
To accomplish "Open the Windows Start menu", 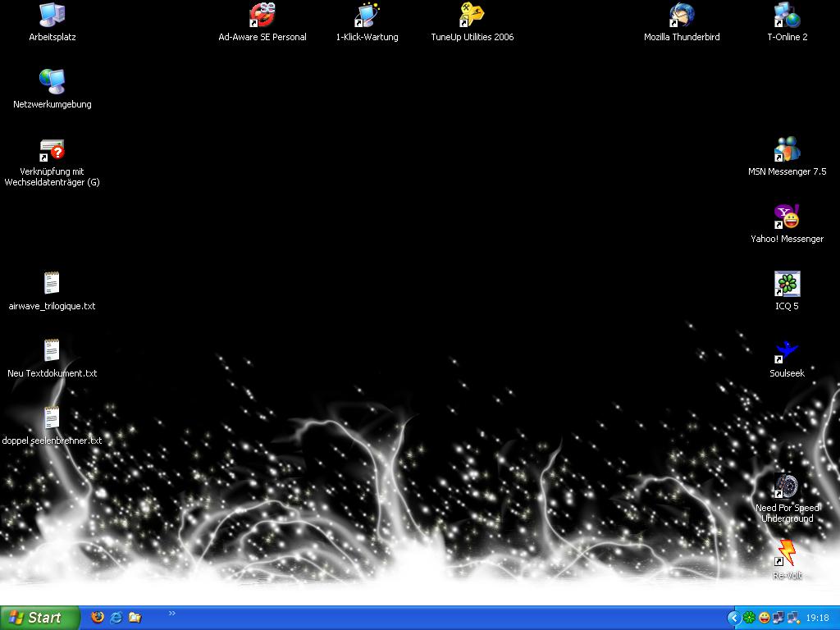I will 39,618.
